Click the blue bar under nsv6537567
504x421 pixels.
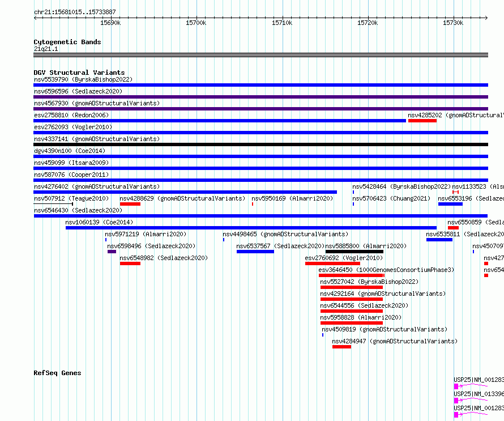pos(255,252)
